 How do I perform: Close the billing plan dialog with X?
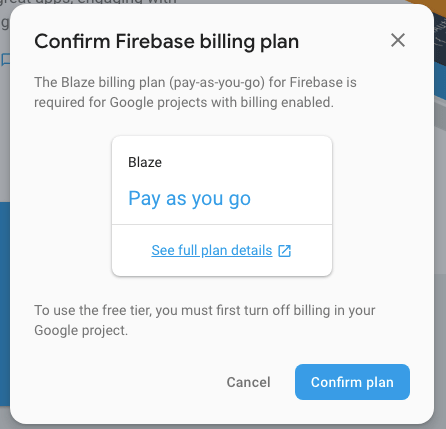tap(398, 40)
